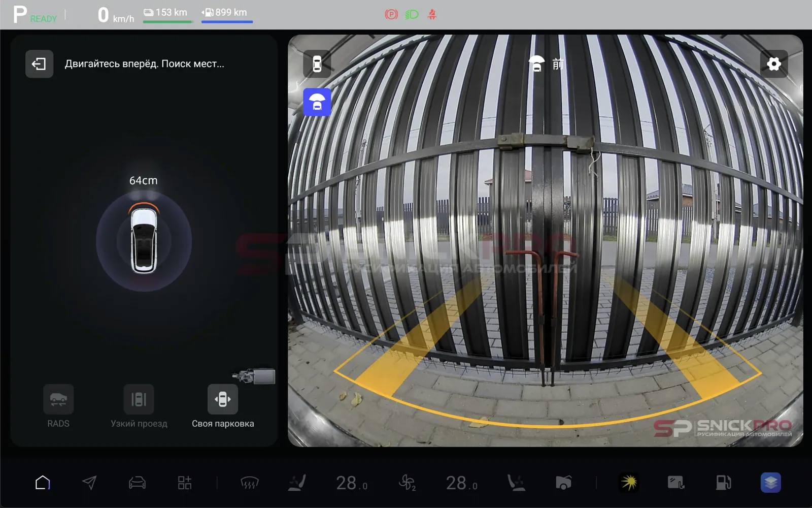Tap the P gear indicator
This screenshot has height=508, width=812.
20,14
